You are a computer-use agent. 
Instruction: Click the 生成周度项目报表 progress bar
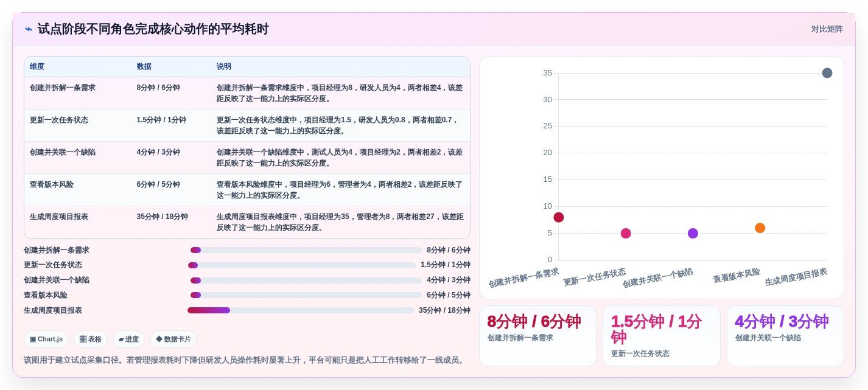301,310
